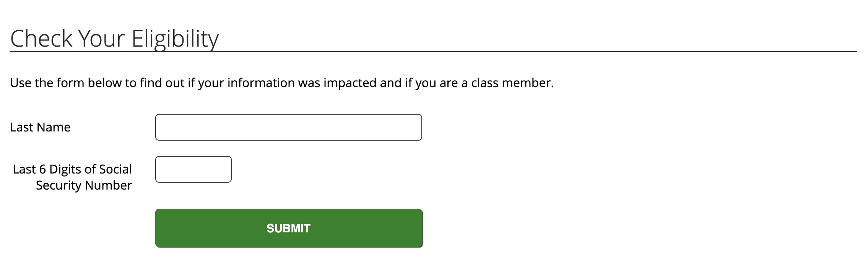Click the "Security Number" label line
The width and height of the screenshot is (868, 279).
[84, 185]
